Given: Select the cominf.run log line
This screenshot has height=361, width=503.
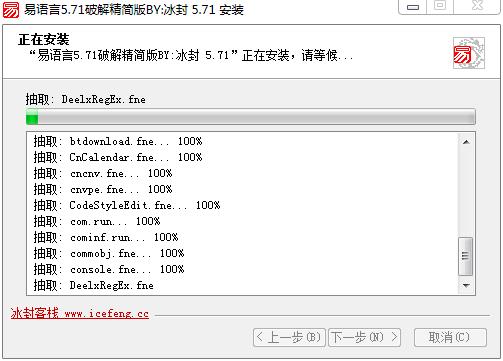Looking at the screenshot, I should pyautogui.click(x=106, y=237).
